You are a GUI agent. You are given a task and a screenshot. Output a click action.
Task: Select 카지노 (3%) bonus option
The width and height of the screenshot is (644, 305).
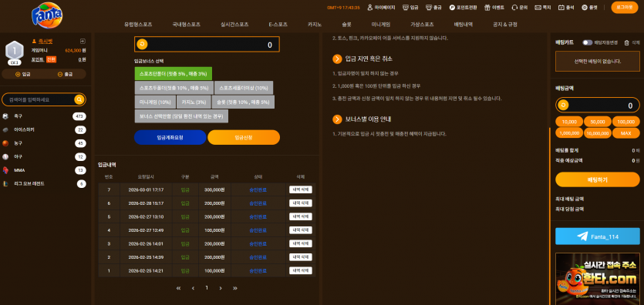click(194, 102)
